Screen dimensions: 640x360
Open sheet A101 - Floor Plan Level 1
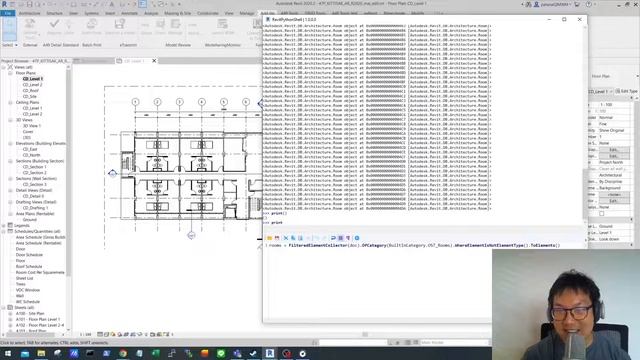point(38,319)
